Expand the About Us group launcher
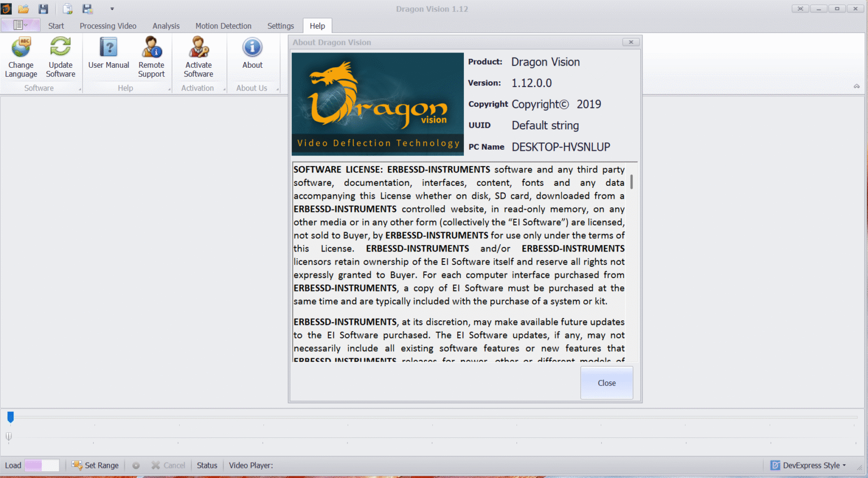The width and height of the screenshot is (868, 478). click(x=277, y=89)
